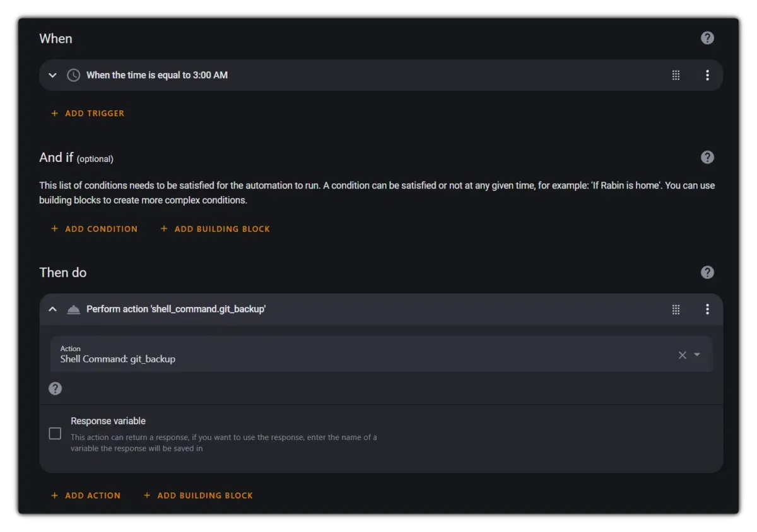Open the Action dropdown arrow
The height and width of the screenshot is (532, 757).
697,355
